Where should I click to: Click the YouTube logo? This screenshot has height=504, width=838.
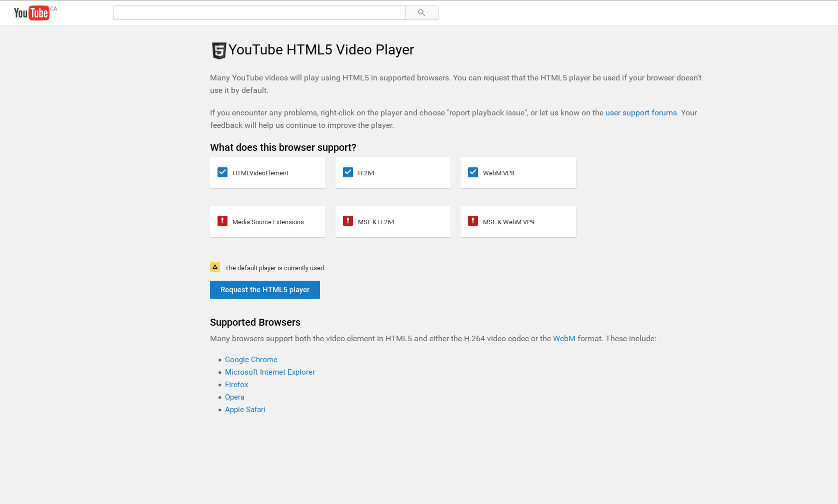click(x=31, y=13)
